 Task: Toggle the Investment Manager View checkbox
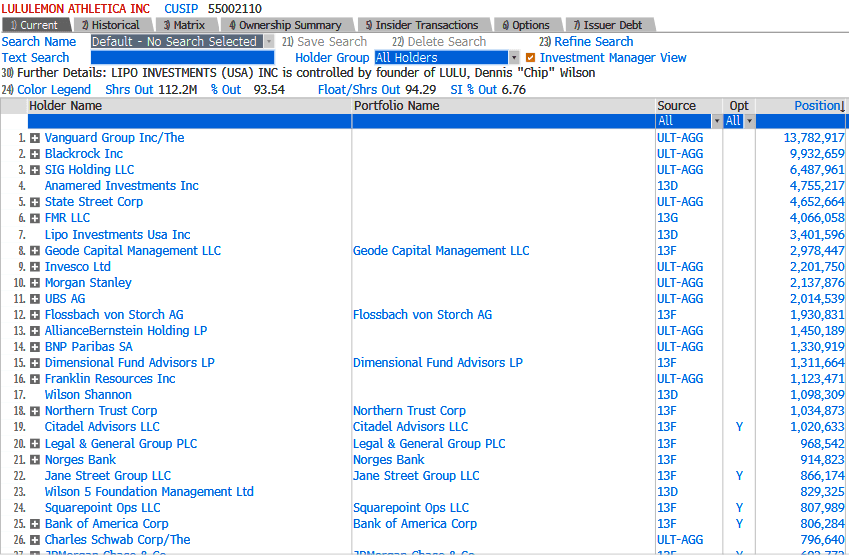531,58
